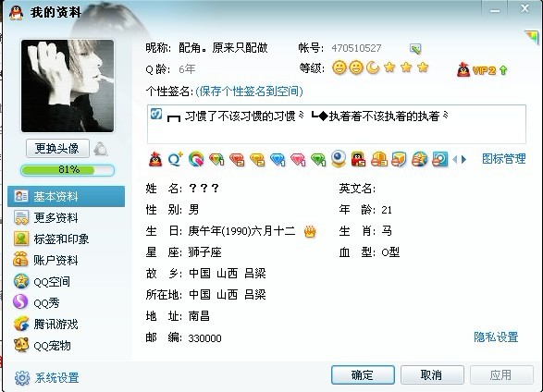Show previous icons with left arrow

(455, 160)
